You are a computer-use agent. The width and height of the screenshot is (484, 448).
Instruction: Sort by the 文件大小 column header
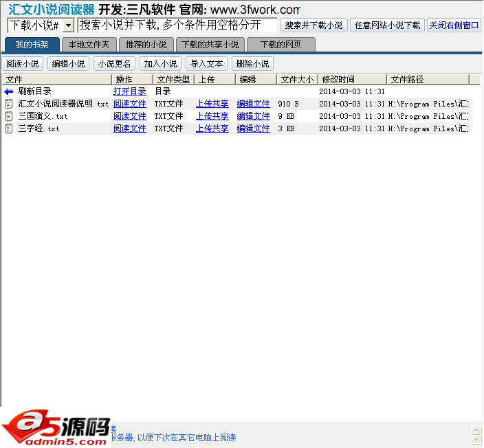tap(297, 79)
